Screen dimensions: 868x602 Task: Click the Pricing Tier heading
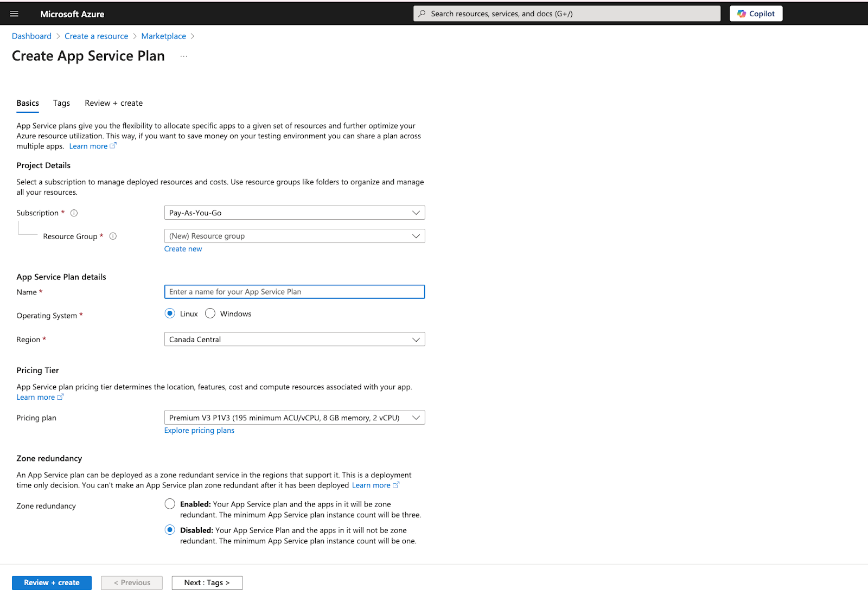point(37,370)
